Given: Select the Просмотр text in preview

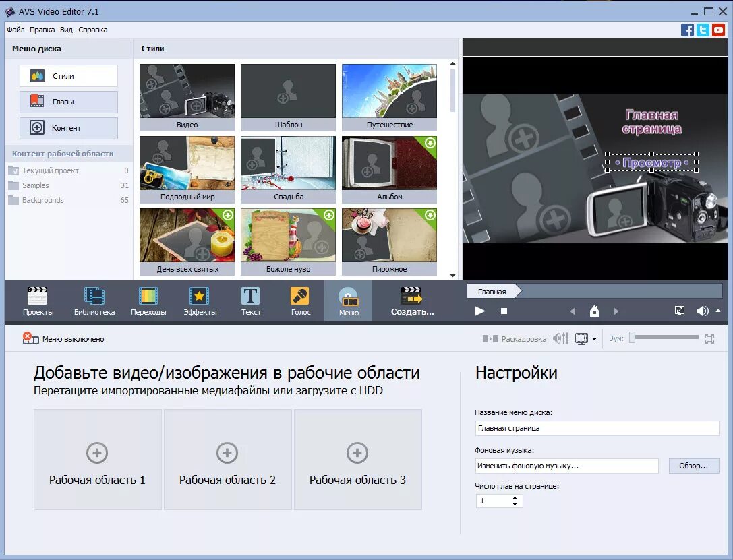Looking at the screenshot, I should tap(651, 162).
